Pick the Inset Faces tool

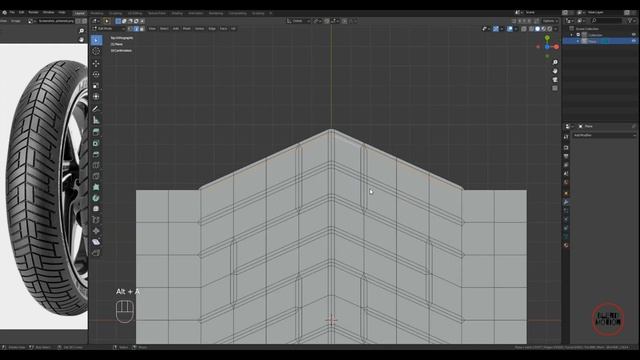coord(96,143)
